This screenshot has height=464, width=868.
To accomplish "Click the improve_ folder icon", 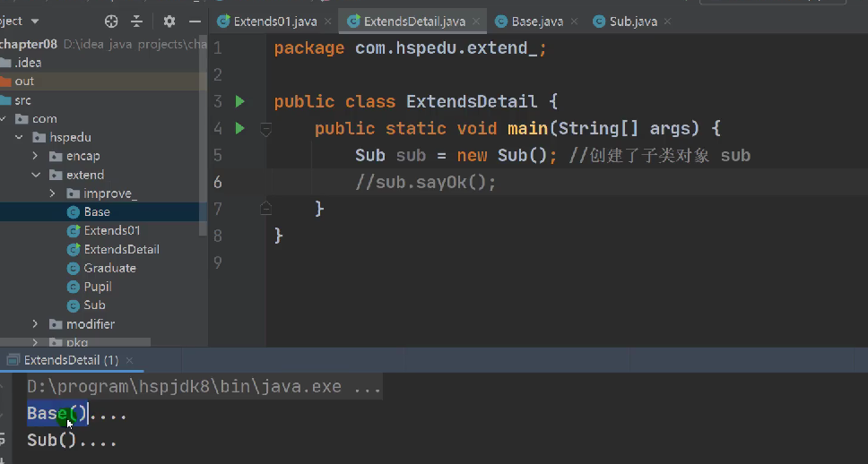I will click(73, 193).
